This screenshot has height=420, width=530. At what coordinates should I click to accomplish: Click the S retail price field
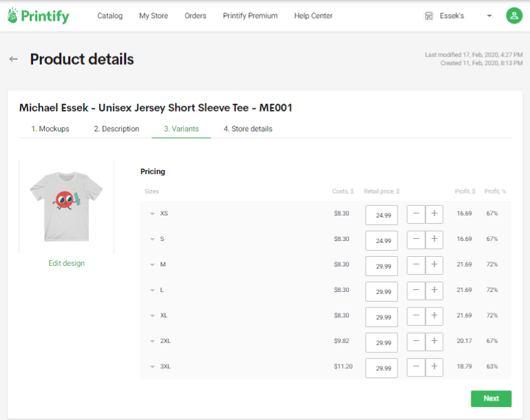click(x=381, y=240)
